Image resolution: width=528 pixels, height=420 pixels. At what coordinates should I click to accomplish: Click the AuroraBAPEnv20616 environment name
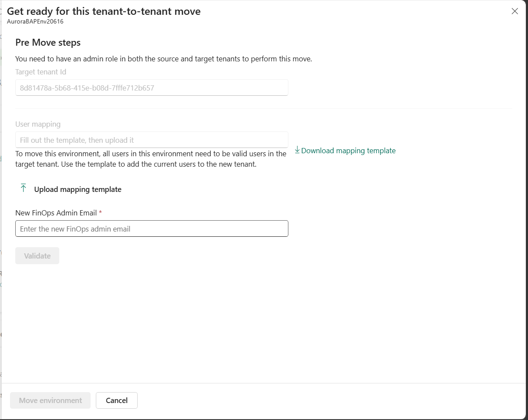click(35, 21)
